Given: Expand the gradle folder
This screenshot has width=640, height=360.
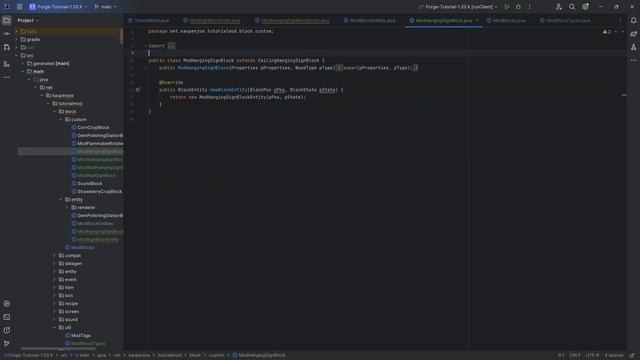Looking at the screenshot, I should (17, 40).
